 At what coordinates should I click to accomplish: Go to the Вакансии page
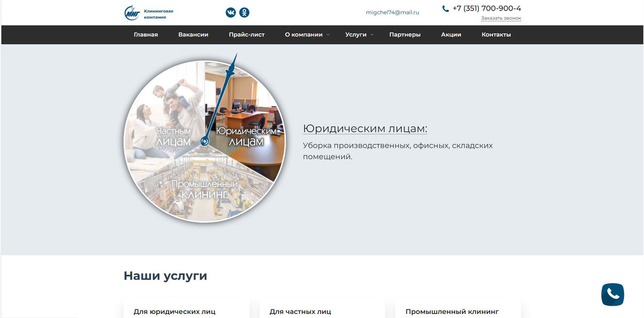click(193, 35)
